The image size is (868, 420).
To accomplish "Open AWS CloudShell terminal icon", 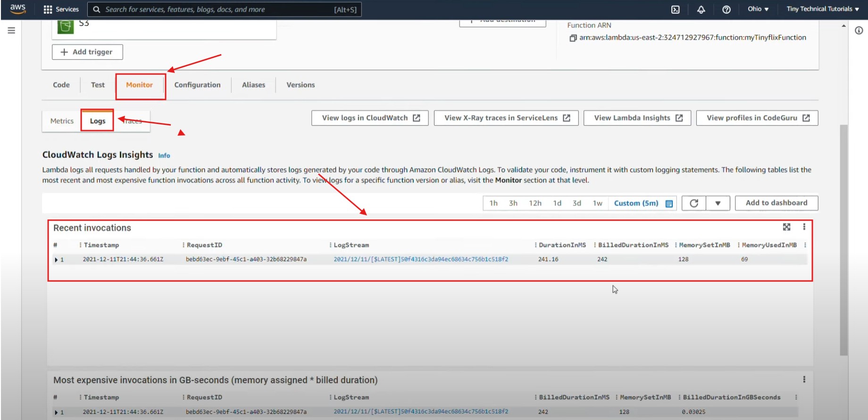I will tap(675, 9).
